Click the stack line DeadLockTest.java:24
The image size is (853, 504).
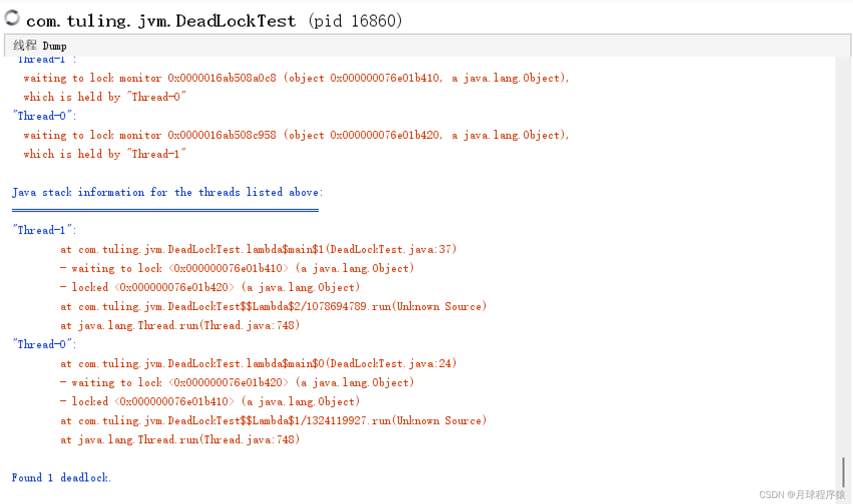(x=258, y=364)
